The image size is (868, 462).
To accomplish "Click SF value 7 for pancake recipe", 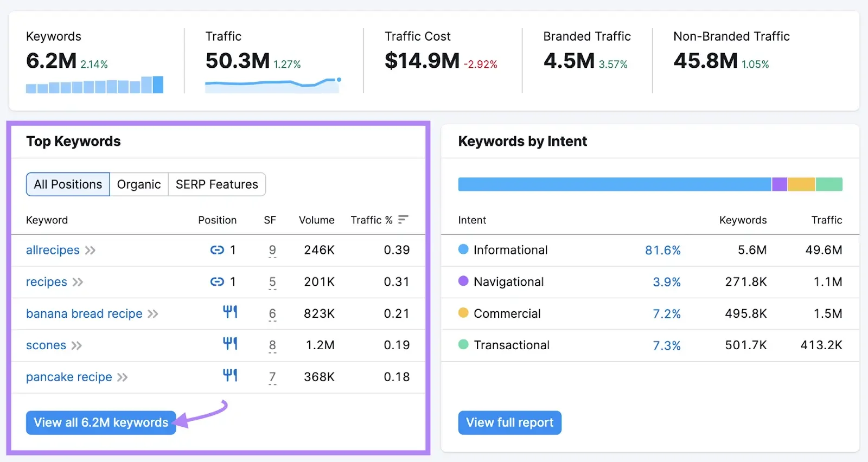I will [x=272, y=377].
